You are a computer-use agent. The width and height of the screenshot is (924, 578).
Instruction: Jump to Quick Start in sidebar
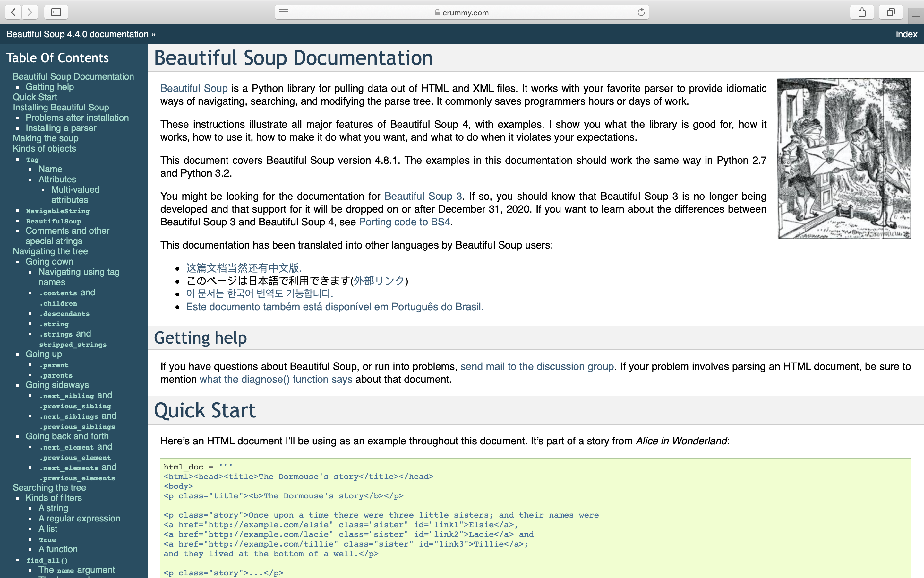coord(35,97)
